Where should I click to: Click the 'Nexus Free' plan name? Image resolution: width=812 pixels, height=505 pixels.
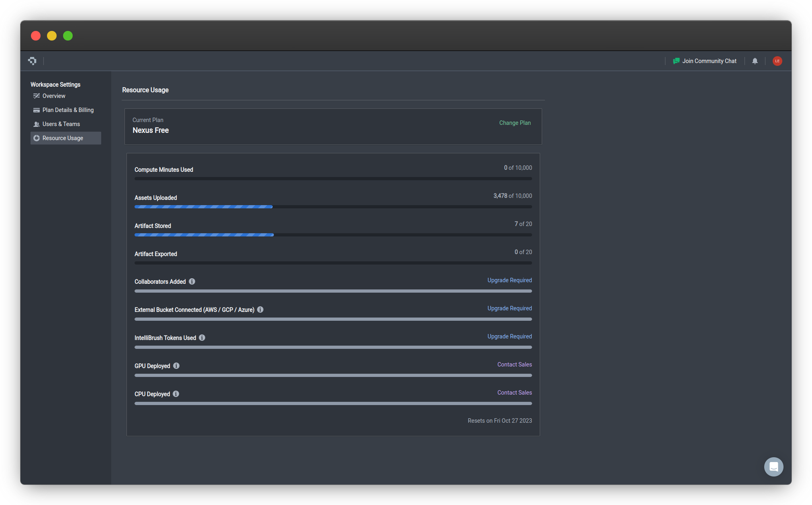point(151,130)
